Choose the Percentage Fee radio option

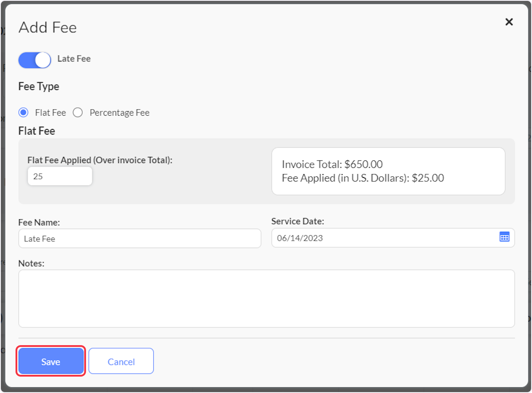click(78, 113)
